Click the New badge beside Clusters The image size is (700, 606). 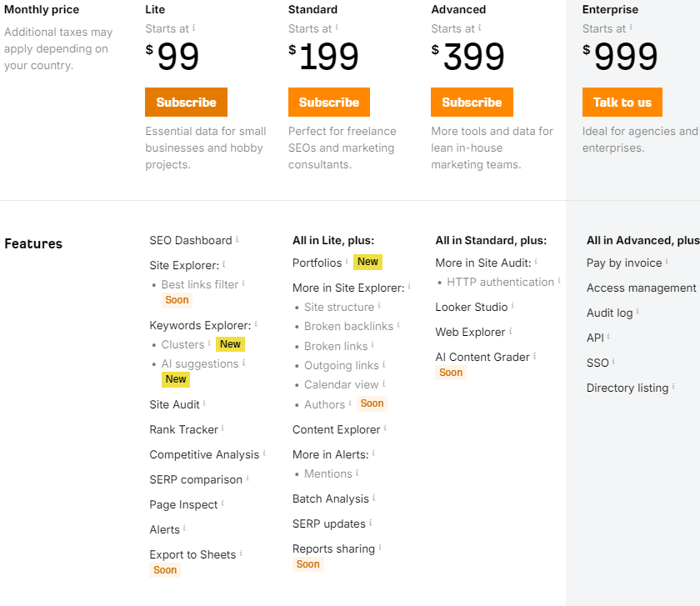point(230,344)
